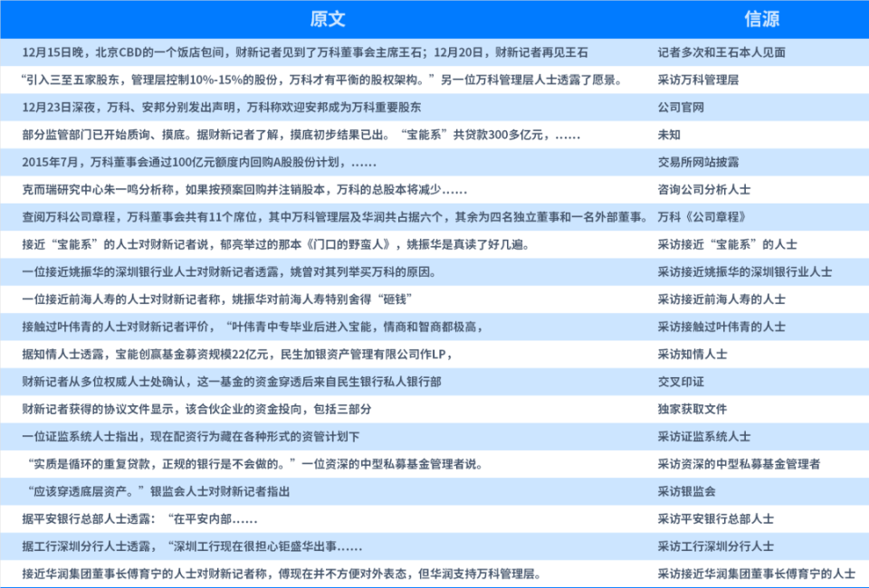Select the row mentioning “砸钱”
The image size is (869, 588).
point(434,299)
